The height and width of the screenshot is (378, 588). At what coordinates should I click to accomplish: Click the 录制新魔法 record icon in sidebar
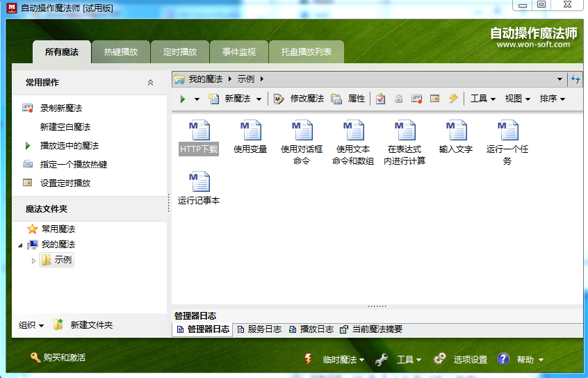[28, 108]
